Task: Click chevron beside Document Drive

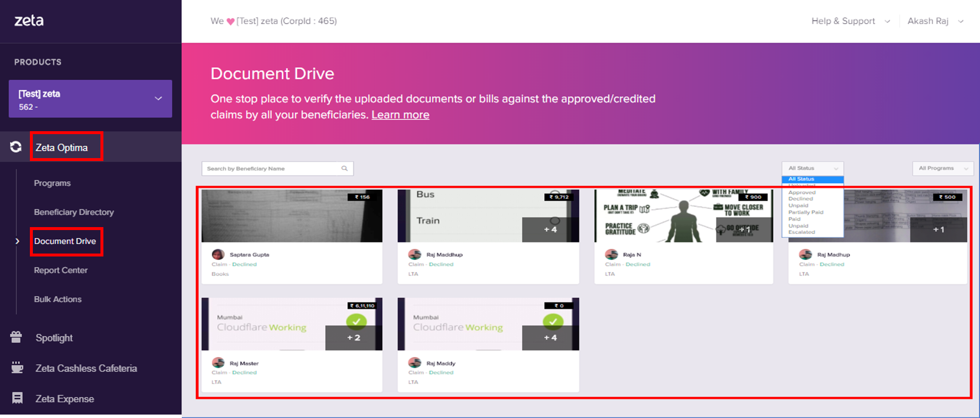Action: pyautogui.click(x=17, y=241)
